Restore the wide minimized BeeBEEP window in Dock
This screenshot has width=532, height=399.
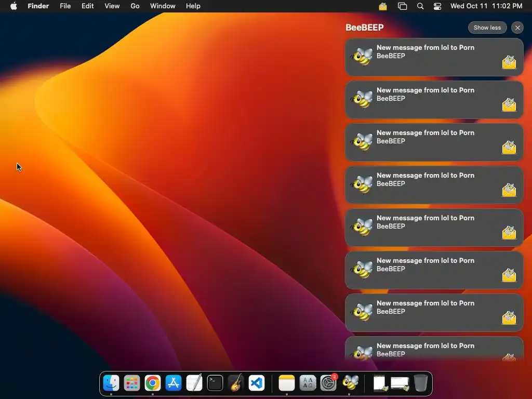click(400, 383)
